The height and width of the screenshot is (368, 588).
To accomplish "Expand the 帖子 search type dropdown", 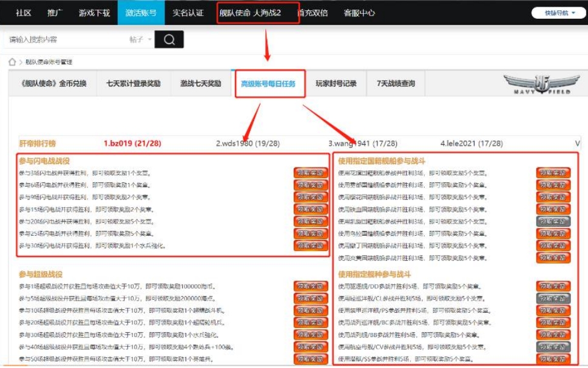I will pos(140,39).
